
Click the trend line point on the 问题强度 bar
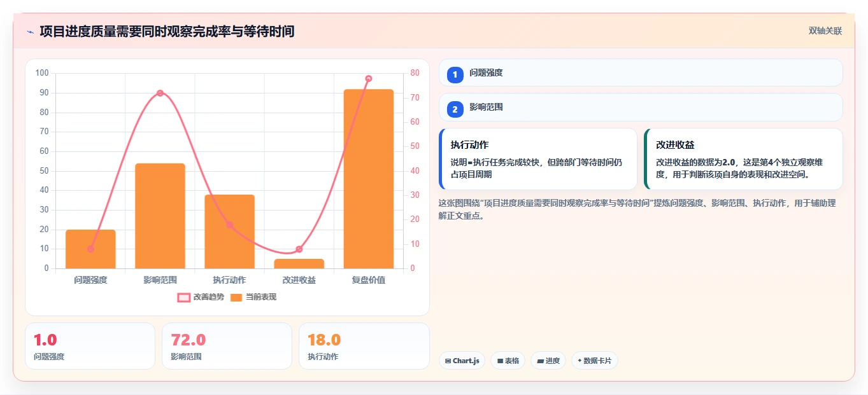pyautogui.click(x=90, y=249)
